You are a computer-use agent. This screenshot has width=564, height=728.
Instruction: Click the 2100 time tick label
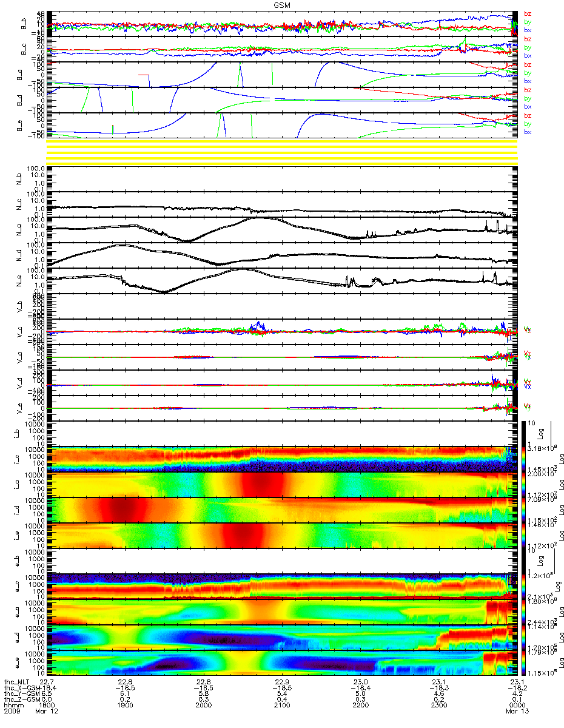pyautogui.click(x=283, y=705)
